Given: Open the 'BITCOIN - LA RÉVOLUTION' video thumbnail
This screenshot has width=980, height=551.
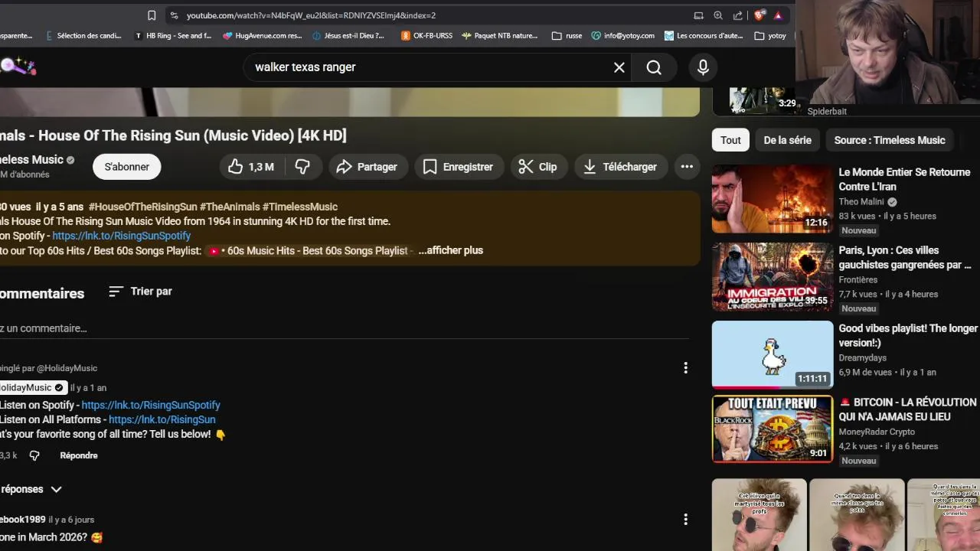Looking at the screenshot, I should tap(773, 429).
